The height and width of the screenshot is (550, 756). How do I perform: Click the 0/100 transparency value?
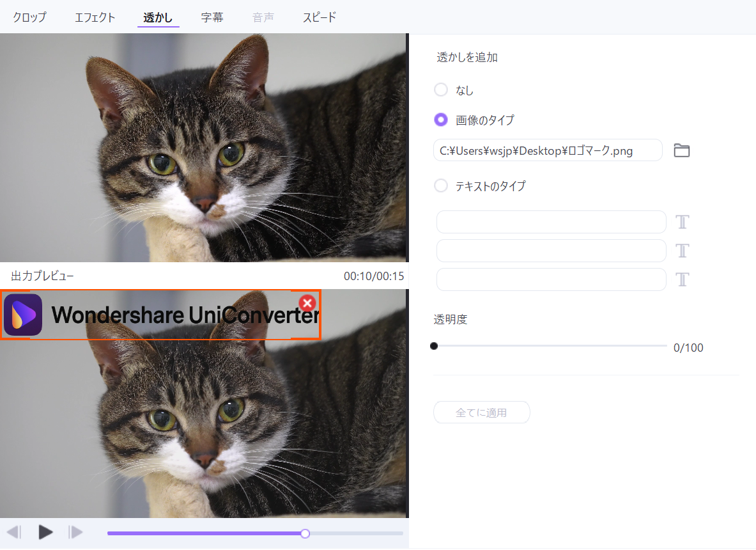pyautogui.click(x=688, y=348)
